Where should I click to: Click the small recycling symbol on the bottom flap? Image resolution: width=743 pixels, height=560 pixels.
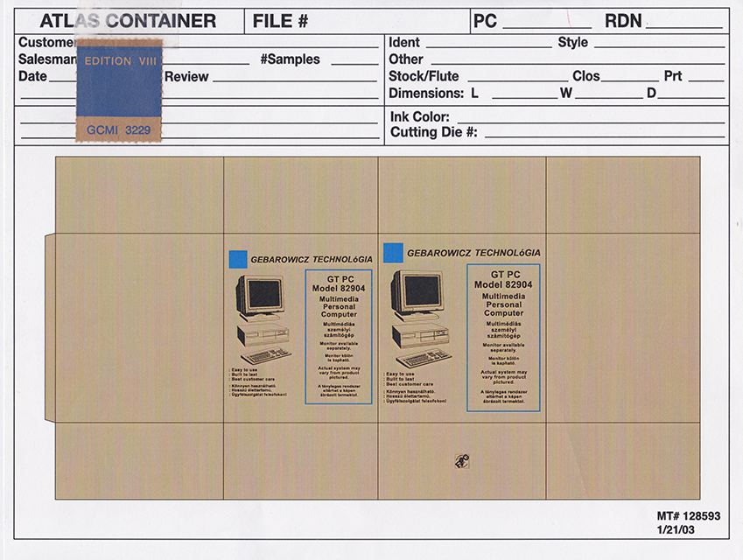click(462, 461)
